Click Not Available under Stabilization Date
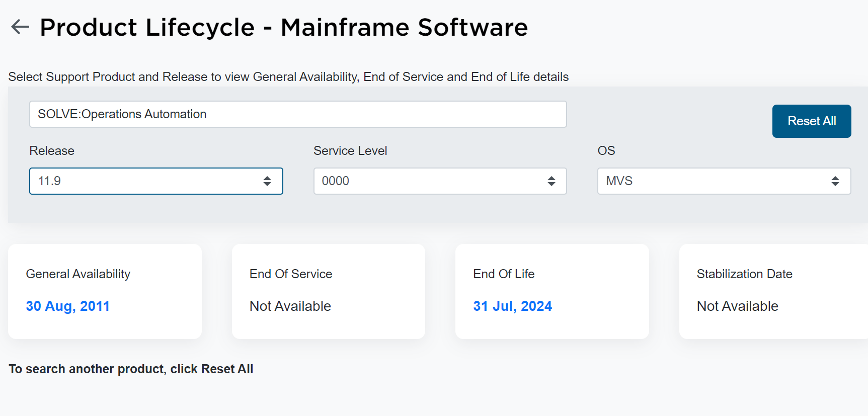 [737, 306]
